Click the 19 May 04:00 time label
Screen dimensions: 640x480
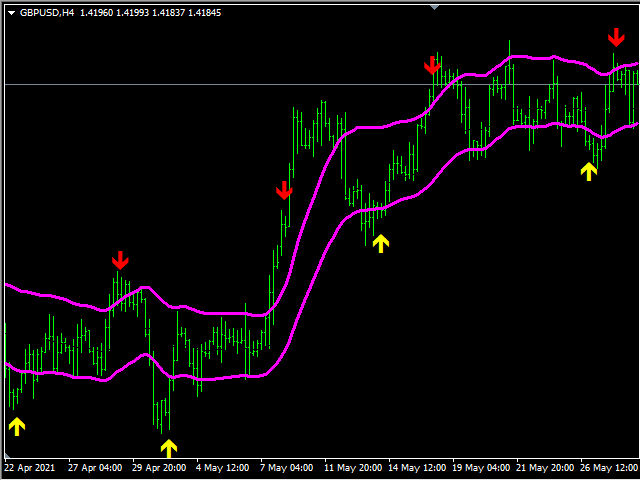tap(482, 467)
